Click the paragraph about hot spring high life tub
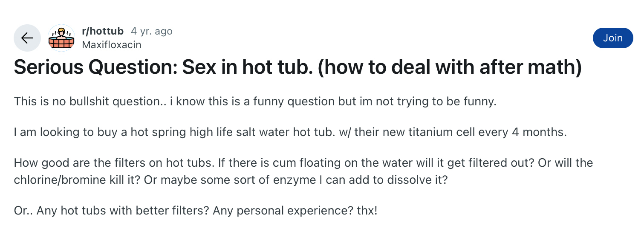Image resolution: width=644 pixels, height=232 pixels. pyautogui.click(x=290, y=132)
